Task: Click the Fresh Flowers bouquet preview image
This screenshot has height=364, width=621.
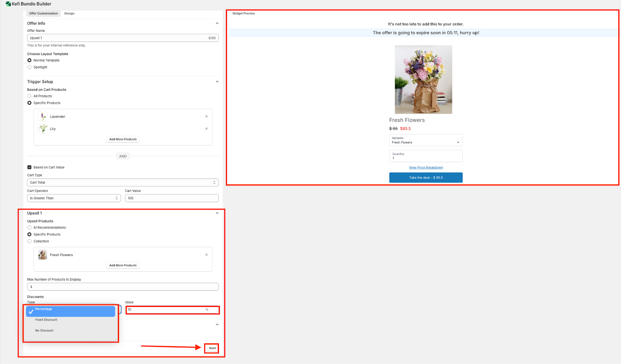Action: 423,80
